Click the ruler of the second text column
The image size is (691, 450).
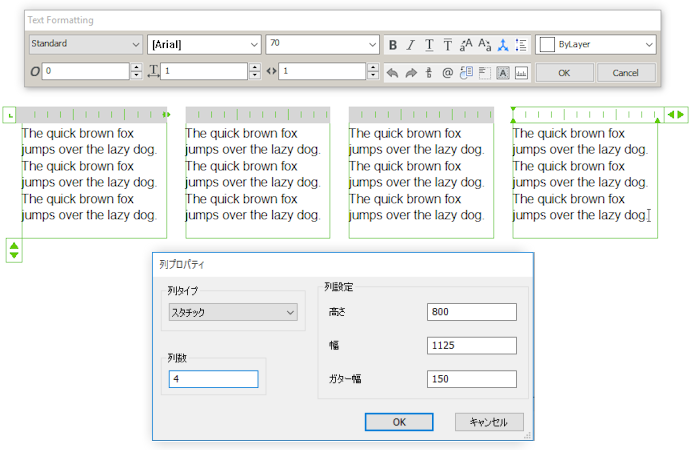(257, 115)
